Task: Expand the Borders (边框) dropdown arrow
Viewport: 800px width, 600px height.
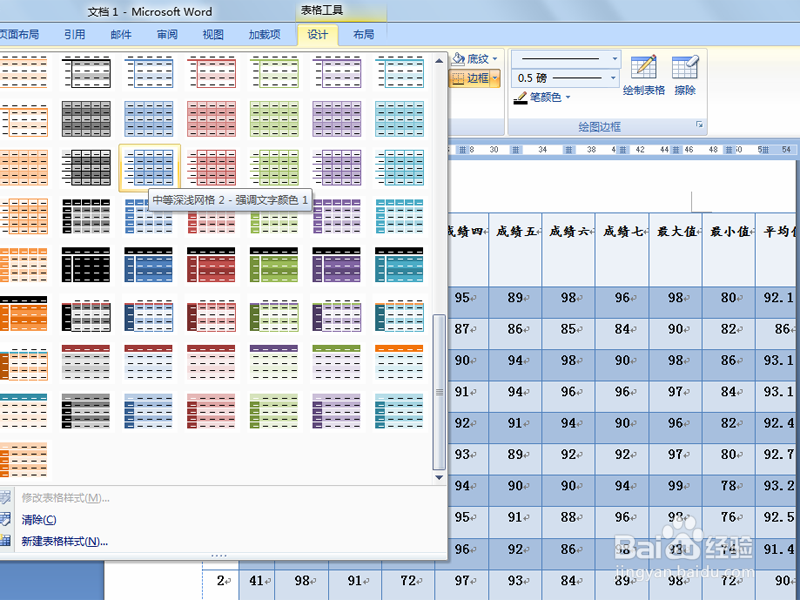Action: (495, 78)
